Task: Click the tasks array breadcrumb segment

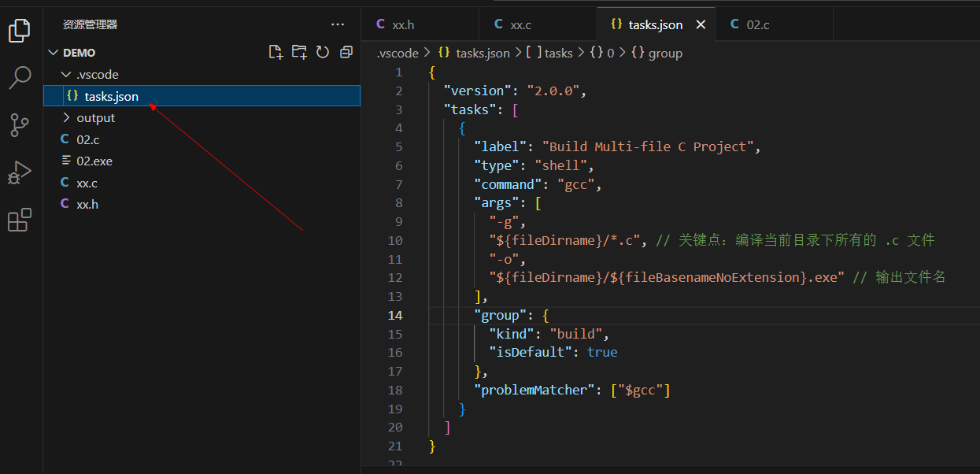Action: 549,53
